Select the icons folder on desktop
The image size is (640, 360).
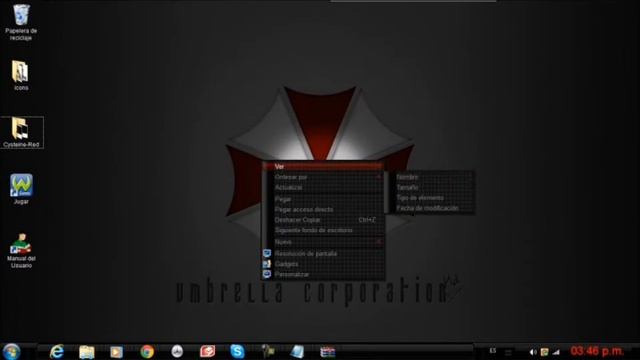pyautogui.click(x=21, y=76)
